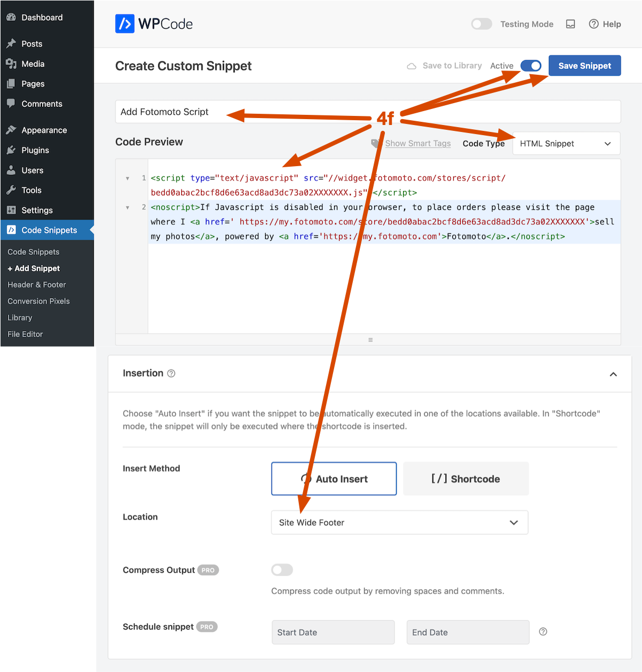The width and height of the screenshot is (642, 672).
Task: Click the Media icon in sidebar
Action: point(11,64)
